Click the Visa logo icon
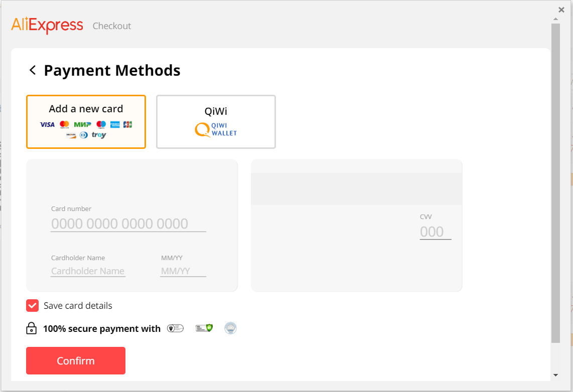 point(47,125)
